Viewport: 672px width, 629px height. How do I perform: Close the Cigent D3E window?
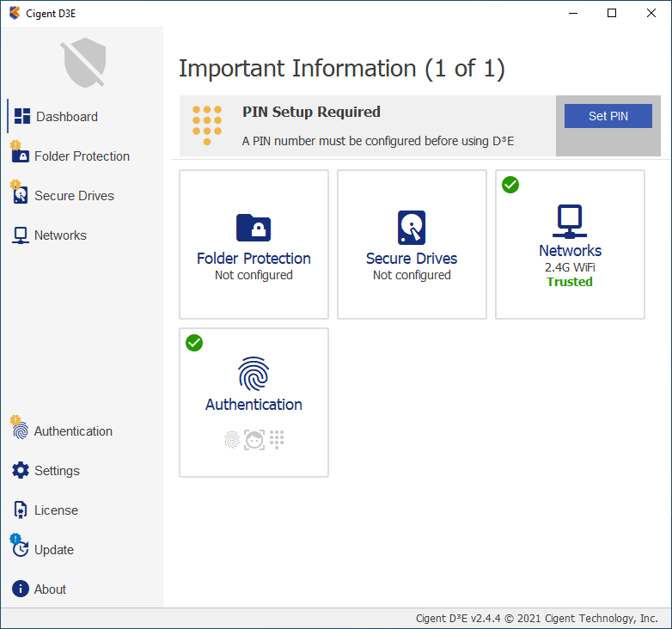[651, 13]
